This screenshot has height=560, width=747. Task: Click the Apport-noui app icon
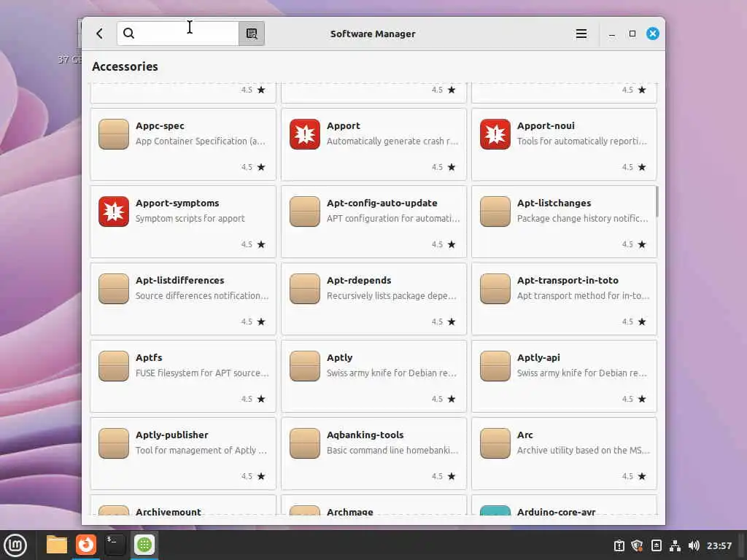pos(495,134)
